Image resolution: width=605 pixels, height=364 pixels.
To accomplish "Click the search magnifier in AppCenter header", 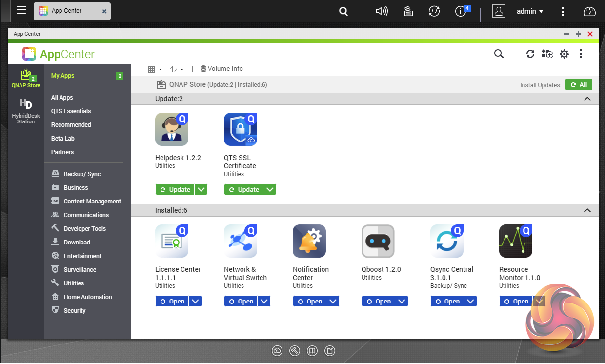I will point(499,54).
